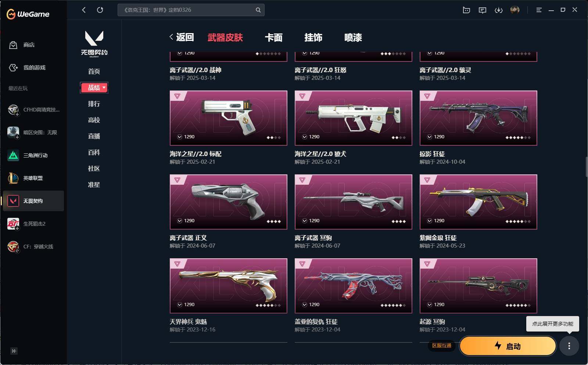This screenshot has height=365, width=588.
Task: Go back using the 返回 chevron
Action: click(182, 37)
